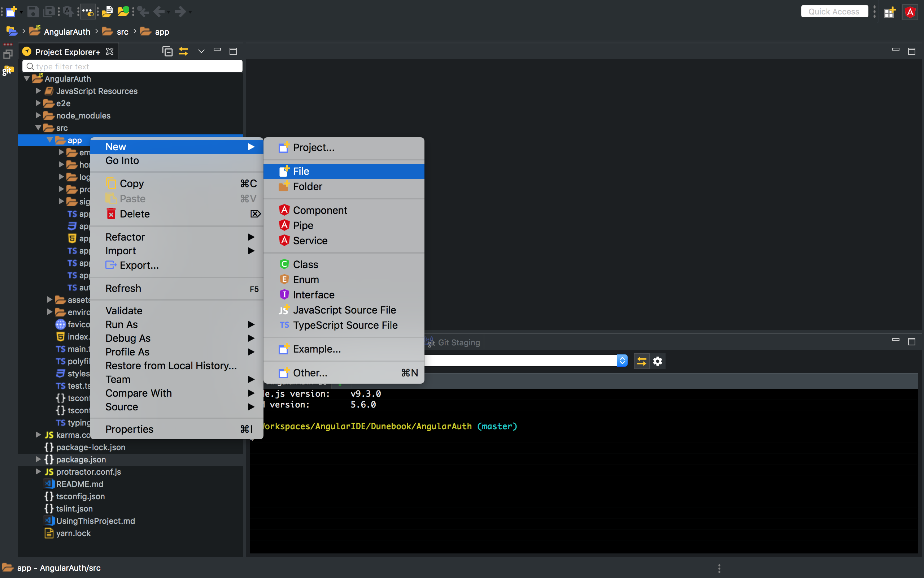Viewport: 924px width, 578px height.
Task: Select Service in New submenu
Action: (344, 241)
